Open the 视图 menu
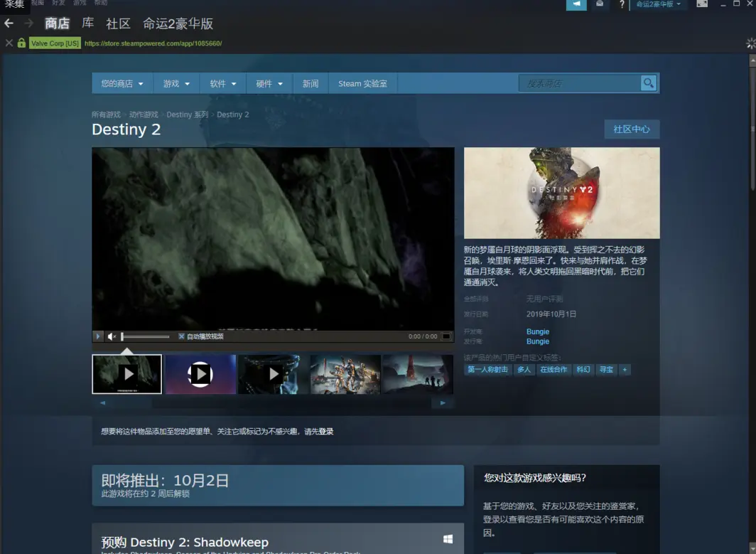This screenshot has height=554, width=756. pyautogui.click(x=38, y=3)
